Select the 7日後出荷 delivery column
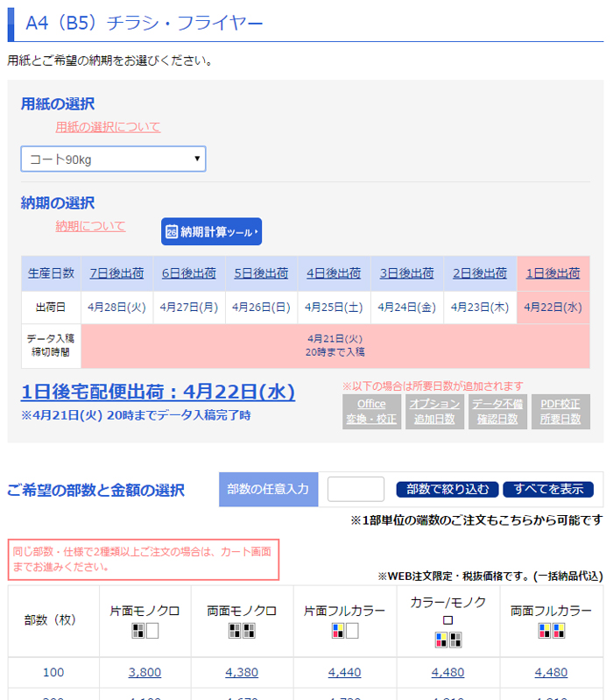The height and width of the screenshot is (700, 613). (116, 273)
